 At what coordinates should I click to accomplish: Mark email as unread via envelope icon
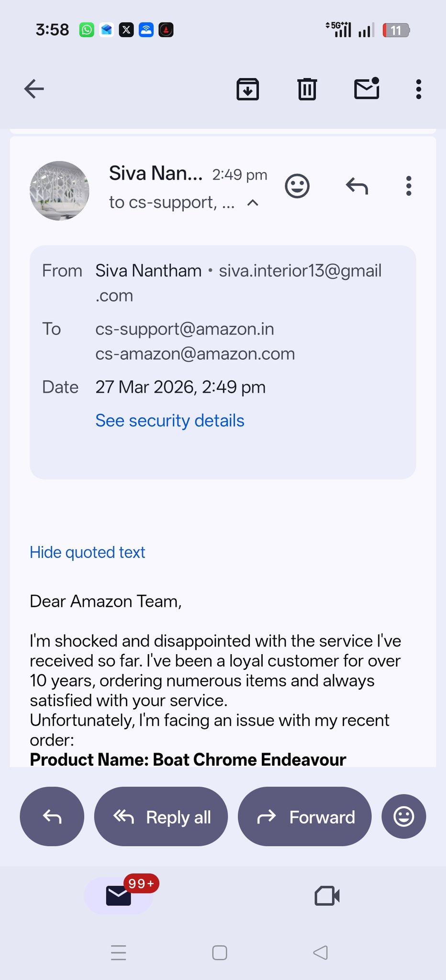pyautogui.click(x=367, y=89)
